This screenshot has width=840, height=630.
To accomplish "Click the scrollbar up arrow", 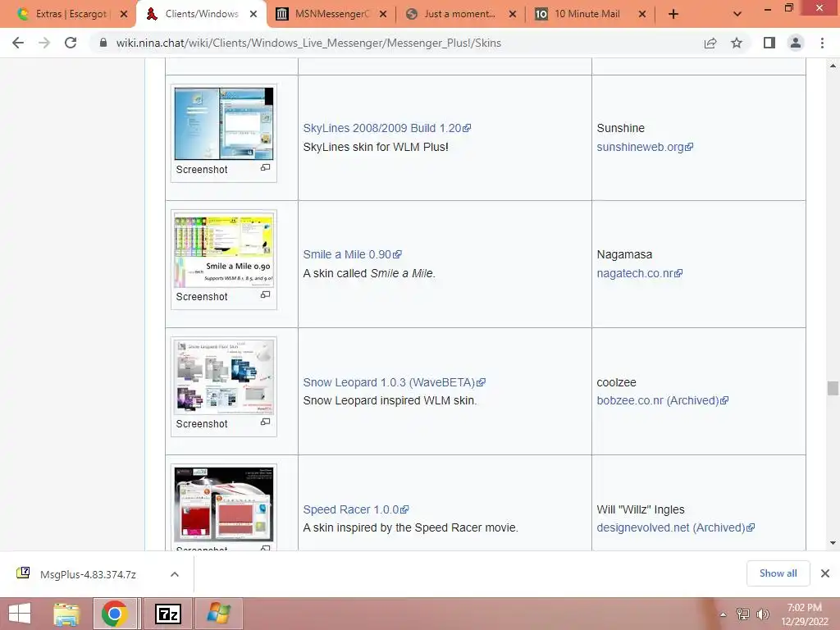I will click(833, 66).
